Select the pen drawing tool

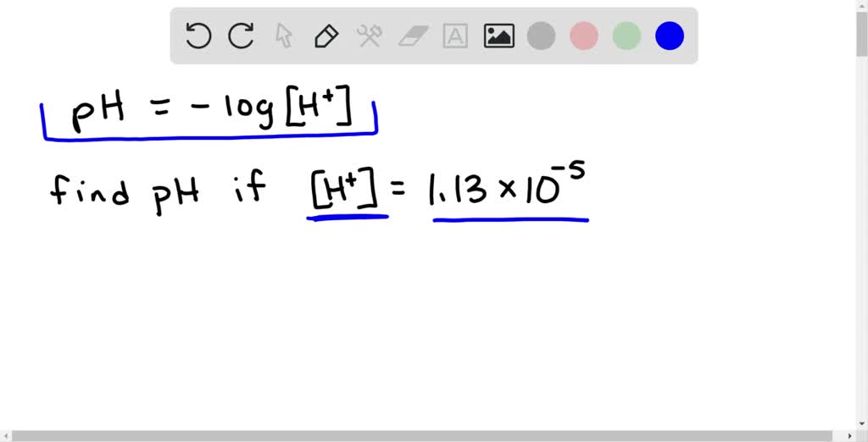326,36
